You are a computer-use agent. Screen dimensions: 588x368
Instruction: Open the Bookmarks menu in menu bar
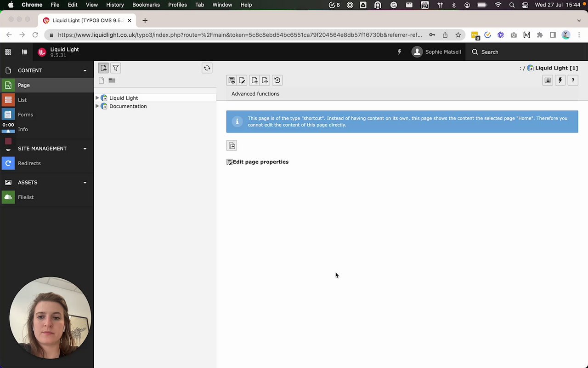pos(146,5)
